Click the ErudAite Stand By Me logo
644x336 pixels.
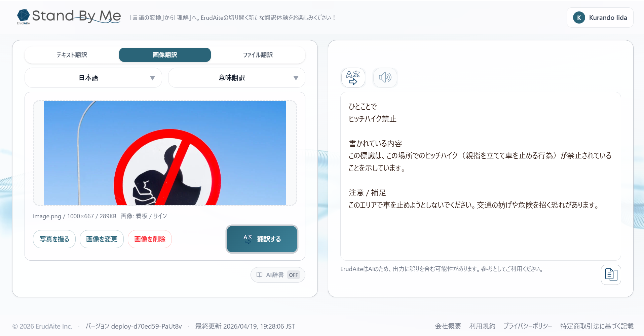tap(69, 17)
